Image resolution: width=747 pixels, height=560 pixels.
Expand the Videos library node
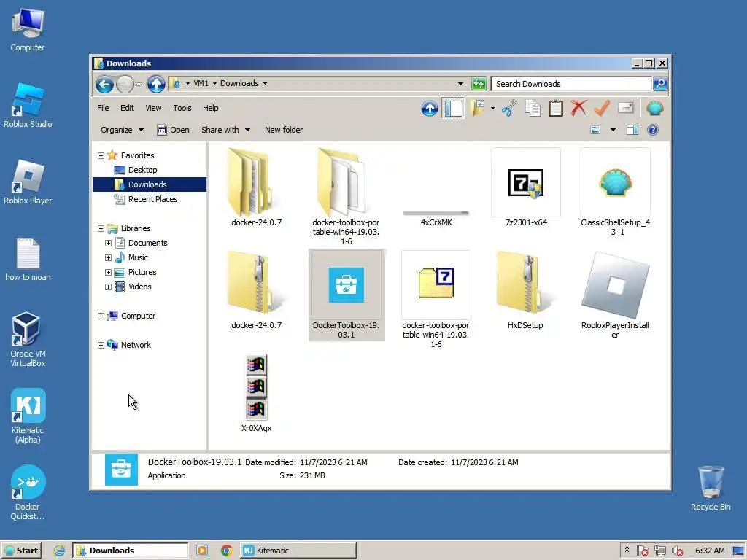[108, 287]
